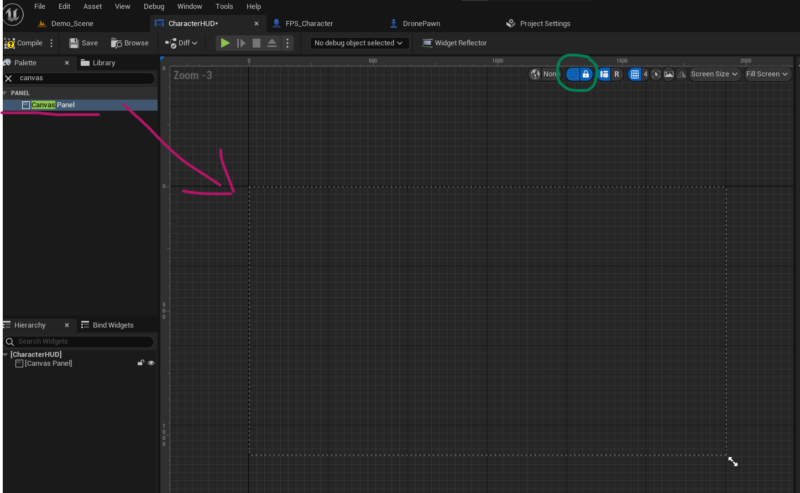Viewport: 800px width, 493px height.
Task: Open the Screen Size dropdown
Action: coord(714,75)
